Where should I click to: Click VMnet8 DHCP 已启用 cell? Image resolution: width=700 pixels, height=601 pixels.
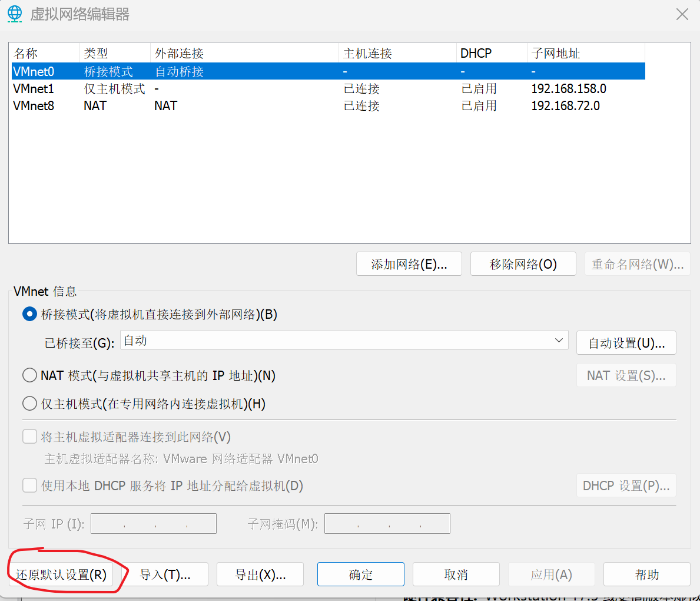[479, 105]
